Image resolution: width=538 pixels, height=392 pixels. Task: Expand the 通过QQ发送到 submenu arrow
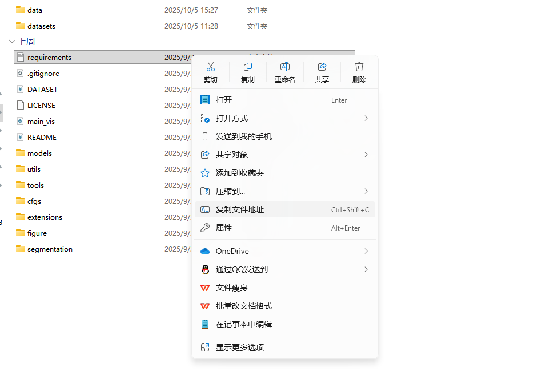click(366, 269)
